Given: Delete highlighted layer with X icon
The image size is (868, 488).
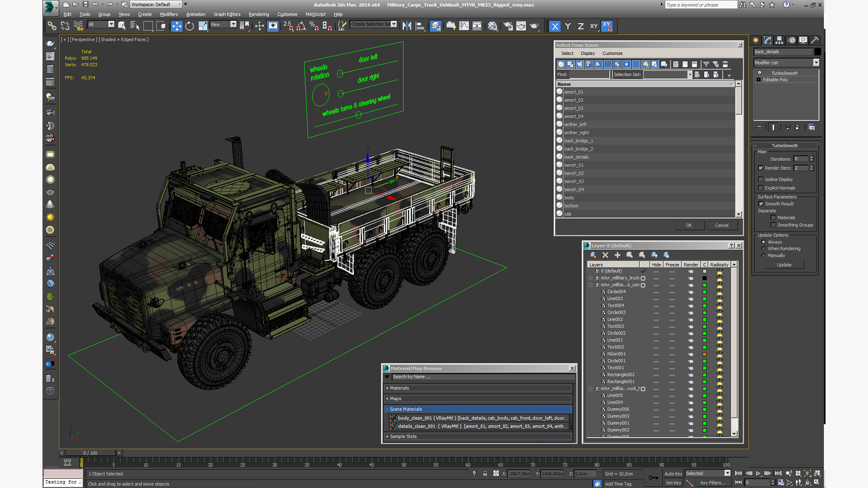Looking at the screenshot, I should click(605, 255).
